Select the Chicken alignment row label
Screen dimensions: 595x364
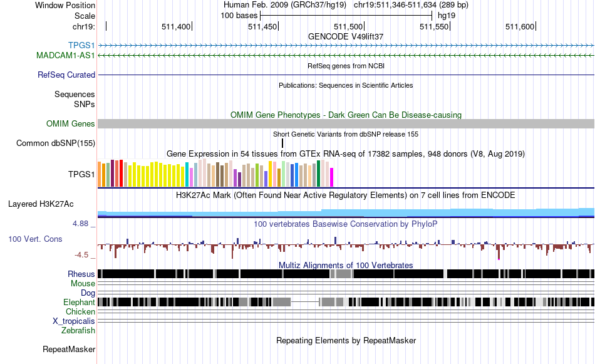80,311
